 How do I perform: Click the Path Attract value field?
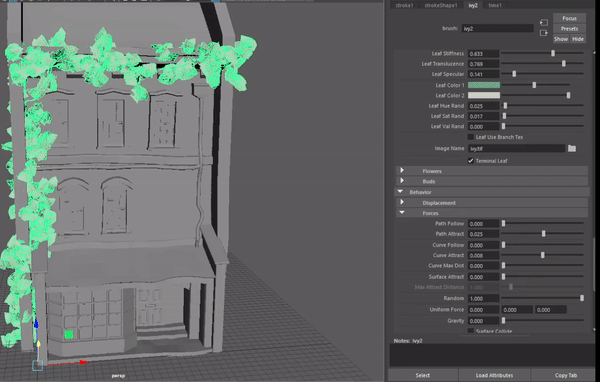pos(484,234)
